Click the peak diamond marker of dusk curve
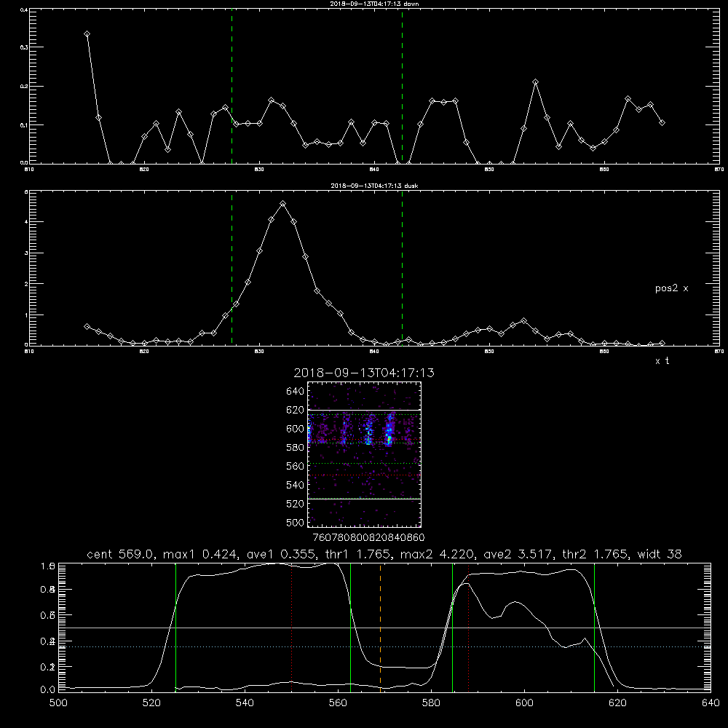The image size is (728, 728). tap(282, 204)
